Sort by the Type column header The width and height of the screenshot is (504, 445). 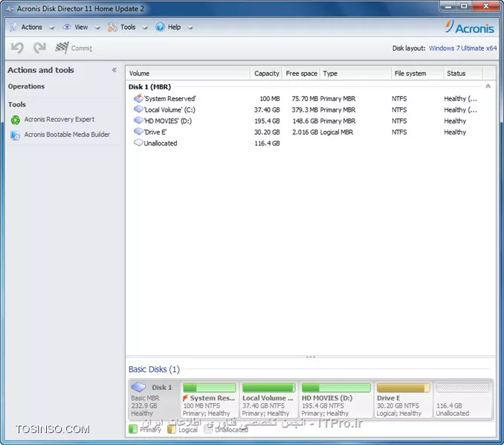pyautogui.click(x=355, y=74)
